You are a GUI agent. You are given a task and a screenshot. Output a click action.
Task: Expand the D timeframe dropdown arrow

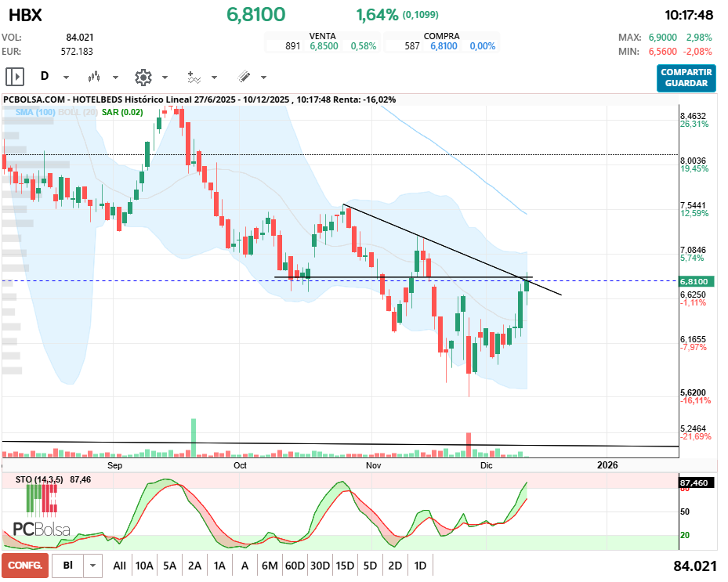click(x=66, y=78)
